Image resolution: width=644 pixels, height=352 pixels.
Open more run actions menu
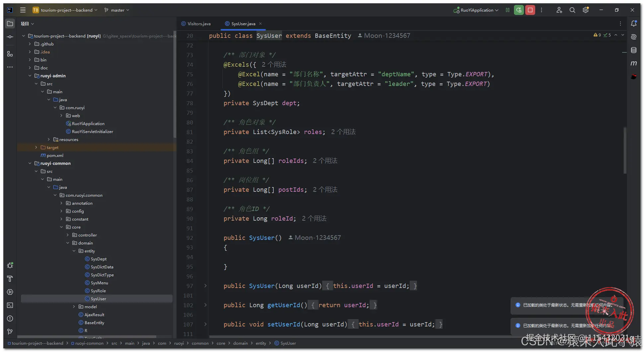(x=541, y=10)
